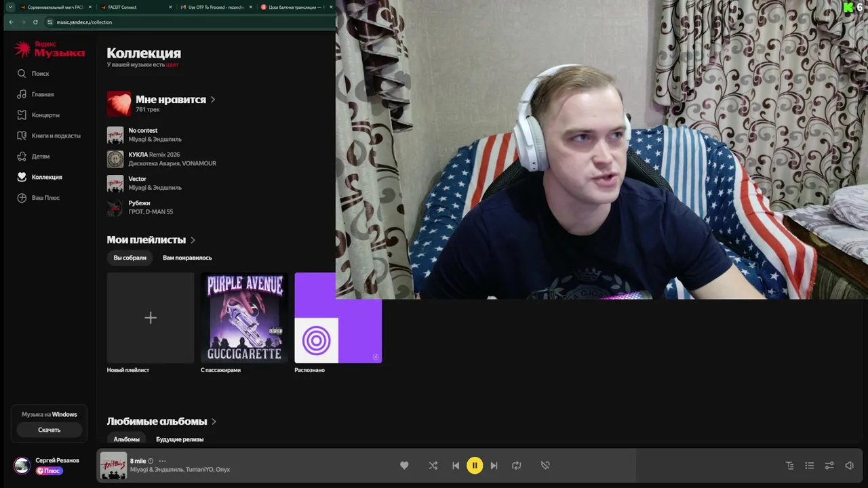Screen dimensions: 868x488
Task: Skip to the previous track
Action: 456,466
